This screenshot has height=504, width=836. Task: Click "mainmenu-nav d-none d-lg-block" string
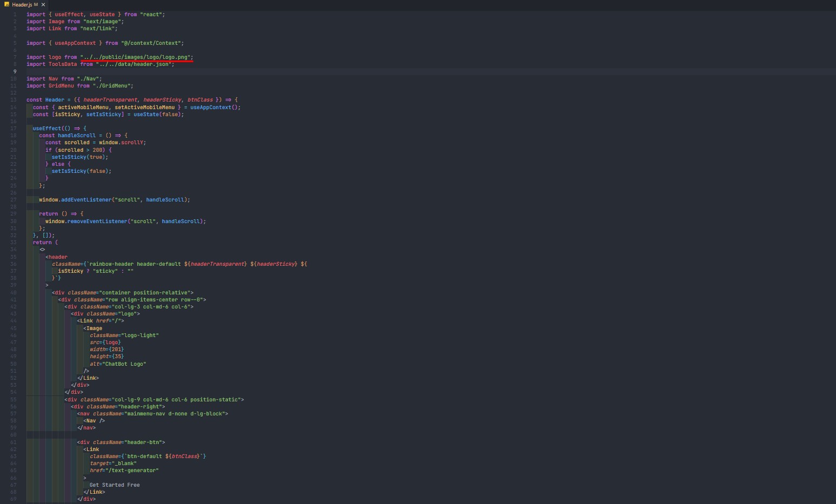(175, 414)
